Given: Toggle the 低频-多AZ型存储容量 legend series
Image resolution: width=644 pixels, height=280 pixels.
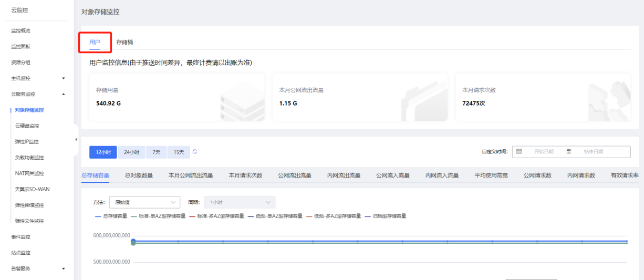Looking at the screenshot, I should (x=334, y=216).
